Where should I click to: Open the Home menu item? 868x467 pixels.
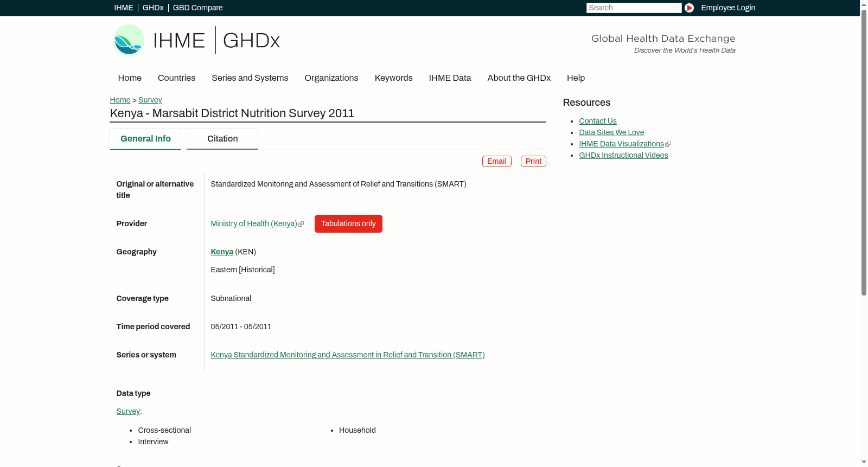point(130,78)
